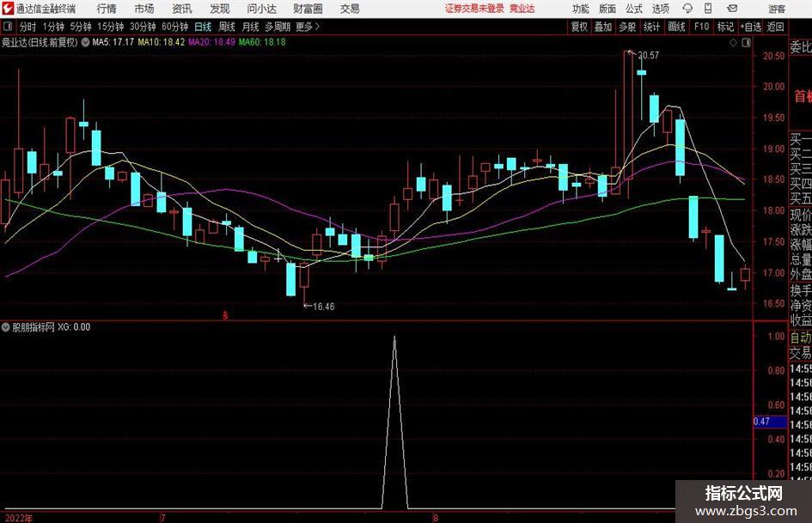Click the 16.46 low price marker

click(324, 307)
